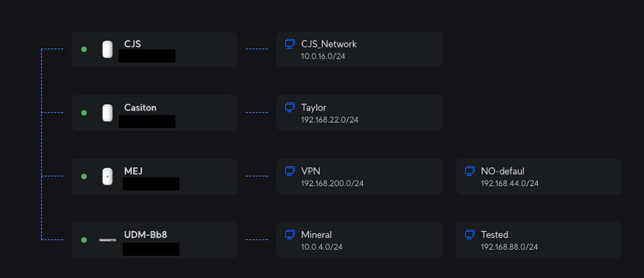
Task: Click the VPN network monitor icon
Action: pyautogui.click(x=290, y=171)
